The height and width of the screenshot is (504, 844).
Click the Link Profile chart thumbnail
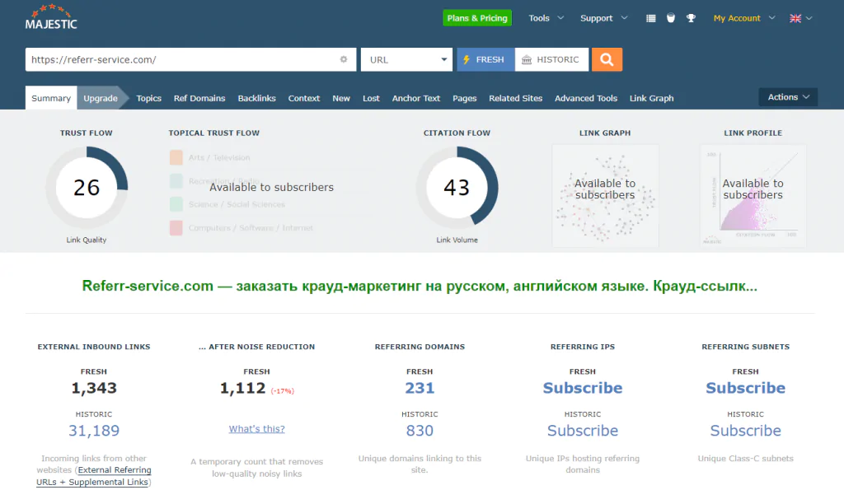pyautogui.click(x=753, y=196)
